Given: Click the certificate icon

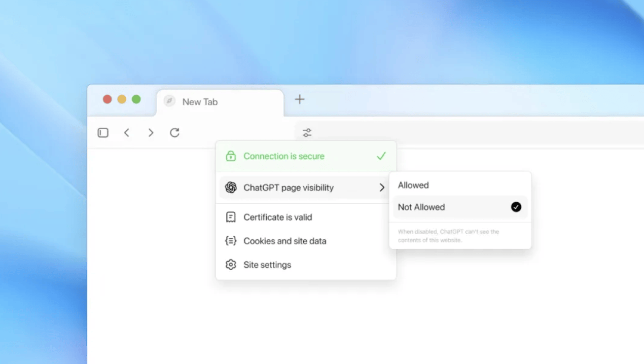Looking at the screenshot, I should (231, 217).
